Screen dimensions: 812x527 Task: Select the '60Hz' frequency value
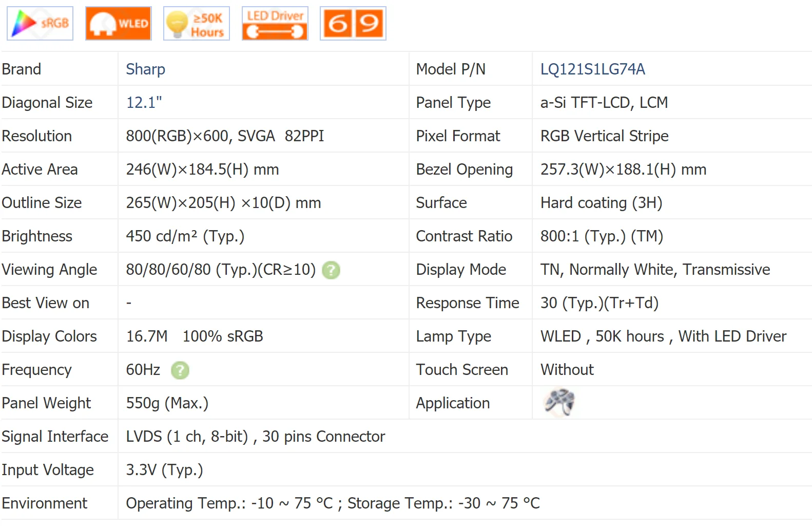pos(143,370)
